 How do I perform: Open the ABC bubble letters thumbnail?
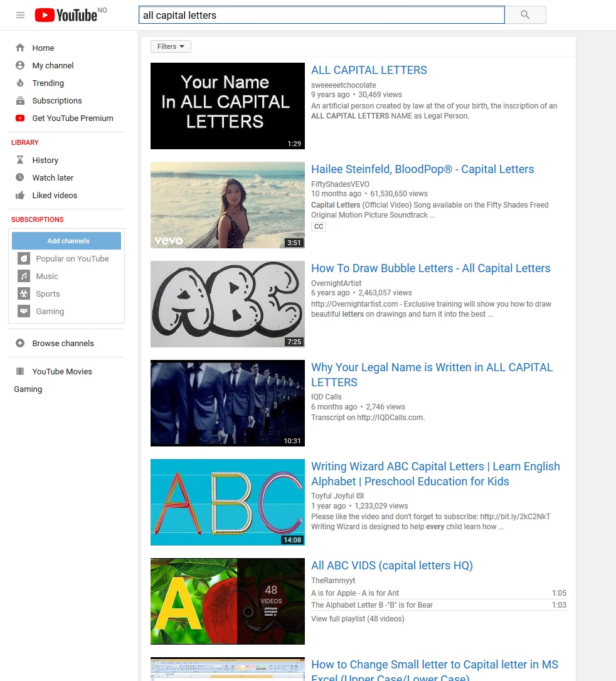228,304
